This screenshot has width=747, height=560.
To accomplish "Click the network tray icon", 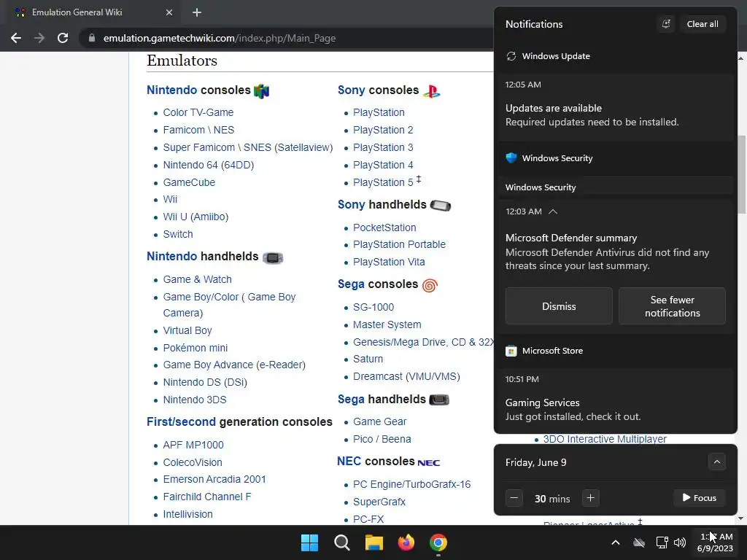I will [662, 542].
